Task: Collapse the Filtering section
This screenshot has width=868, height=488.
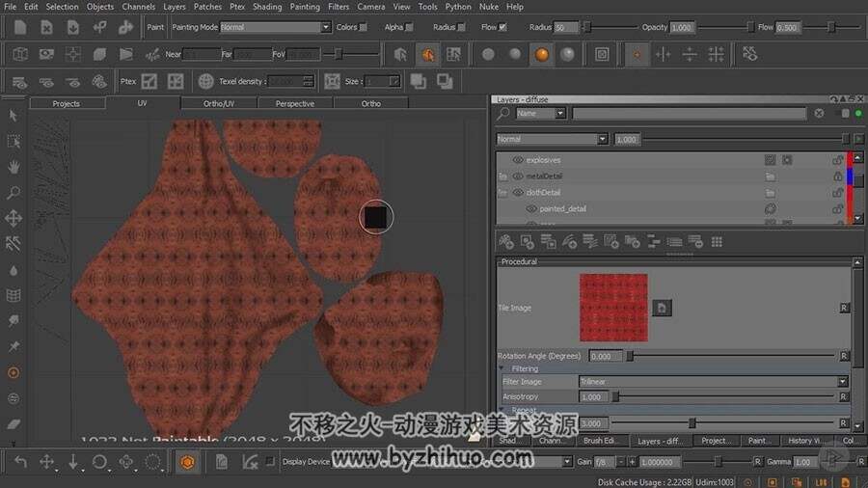Action: click(502, 368)
